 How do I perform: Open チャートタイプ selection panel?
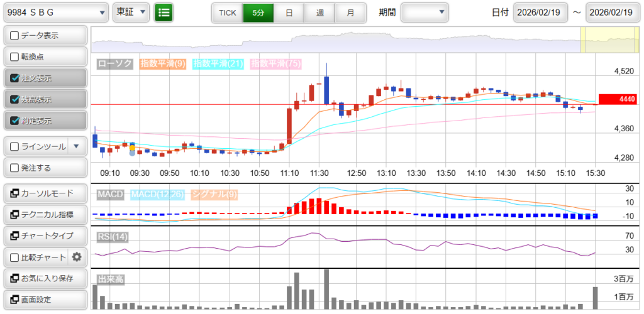45,235
